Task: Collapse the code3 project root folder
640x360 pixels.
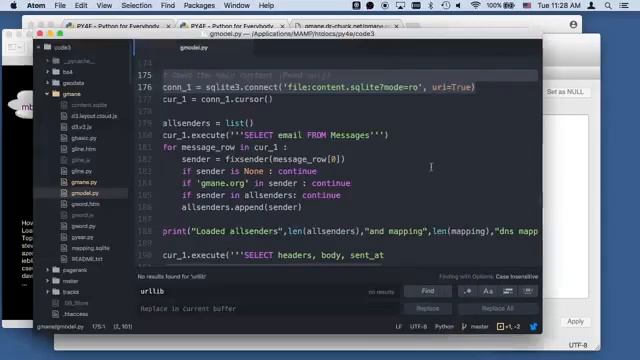Action: coord(38,47)
